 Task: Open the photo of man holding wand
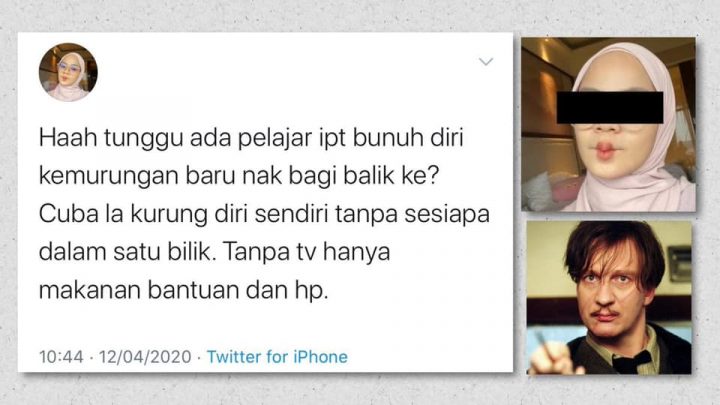[x=609, y=298]
